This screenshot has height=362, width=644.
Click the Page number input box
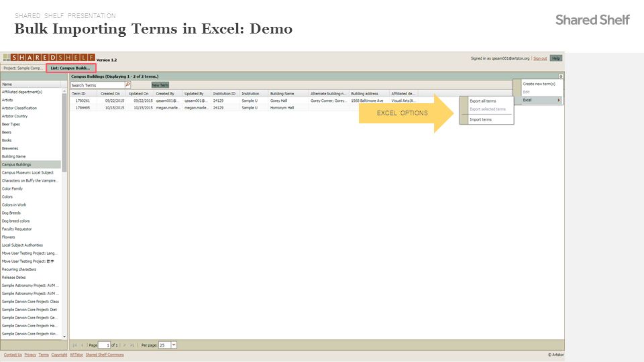pyautogui.click(x=104, y=345)
